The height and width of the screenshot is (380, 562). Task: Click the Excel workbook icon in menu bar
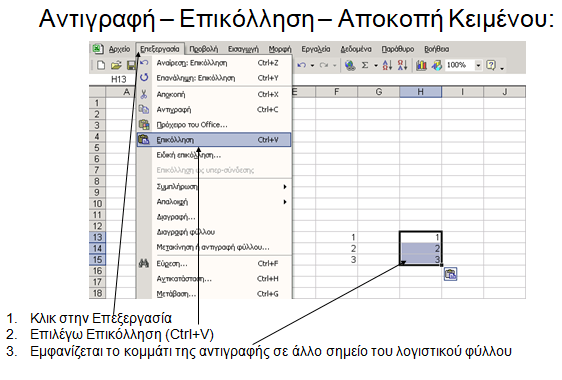pyautogui.click(x=98, y=49)
